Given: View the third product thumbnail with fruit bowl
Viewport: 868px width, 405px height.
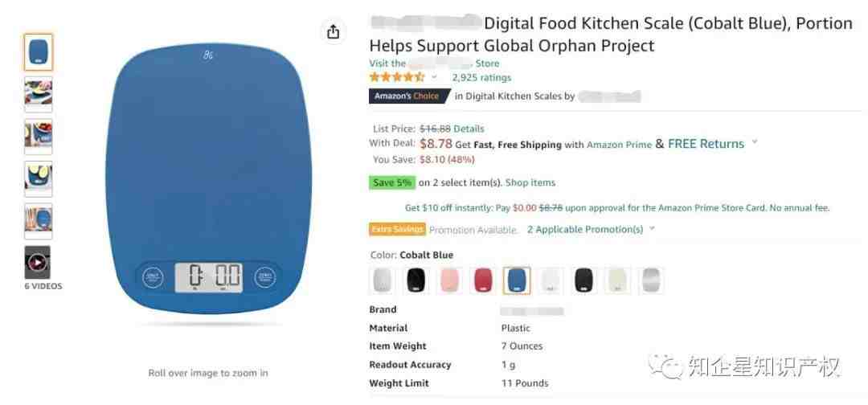Looking at the screenshot, I should (x=39, y=136).
